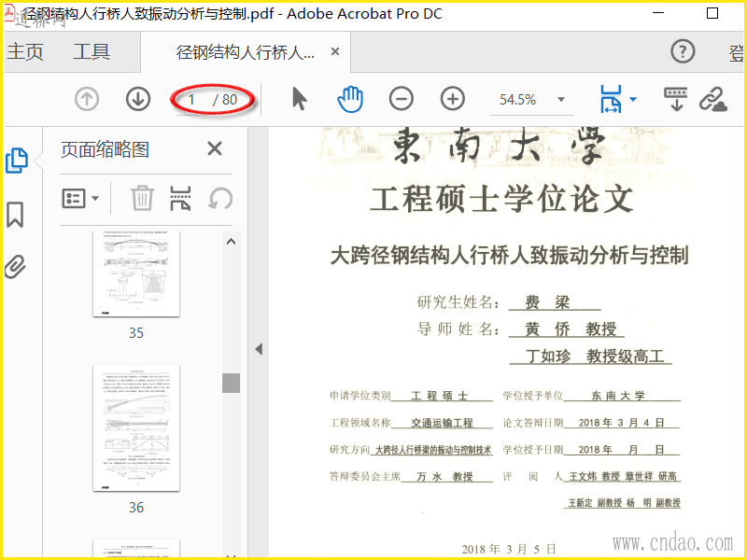The height and width of the screenshot is (560, 747).
Task: Open the zoom level dropdown arrow
Action: tap(561, 100)
